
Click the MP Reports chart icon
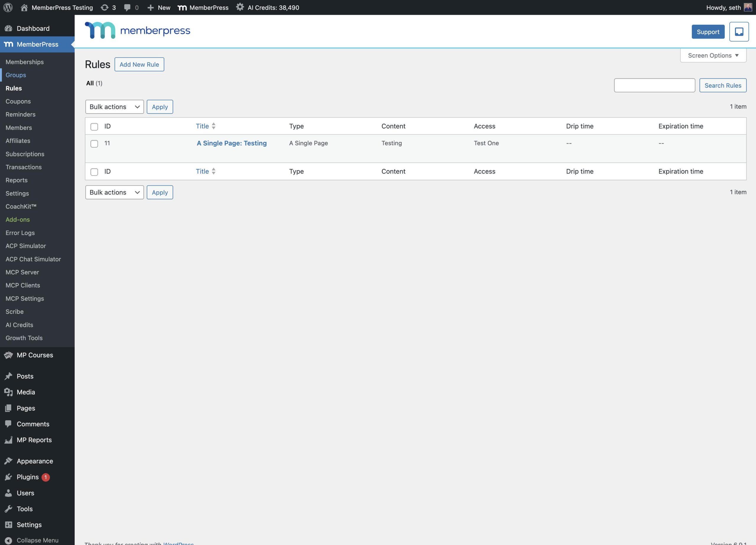[8, 440]
